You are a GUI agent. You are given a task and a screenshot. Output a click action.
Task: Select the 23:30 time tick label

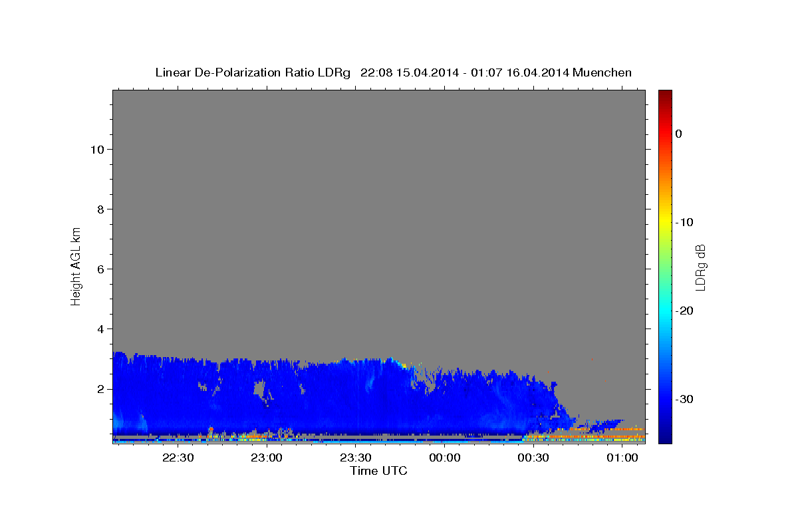356,458
